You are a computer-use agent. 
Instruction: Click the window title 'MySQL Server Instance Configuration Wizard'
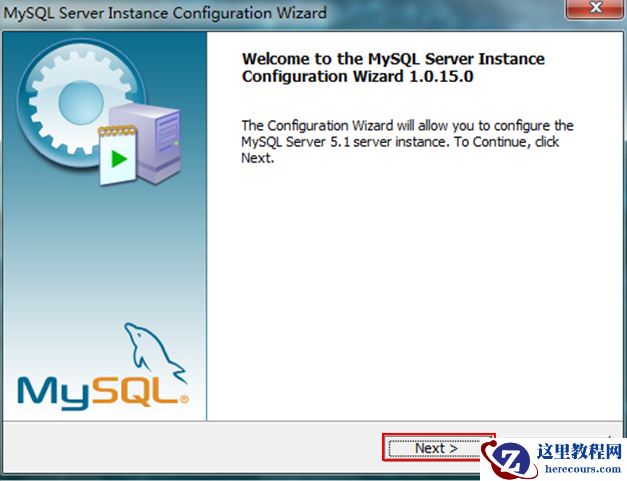coord(165,13)
